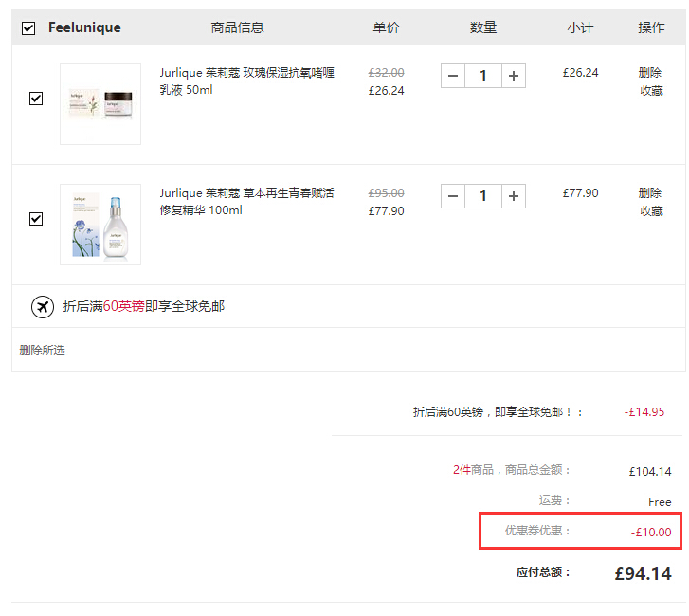Screen dimensions: 689x616
Task: Click the 小计 column header
Action: click(x=580, y=27)
